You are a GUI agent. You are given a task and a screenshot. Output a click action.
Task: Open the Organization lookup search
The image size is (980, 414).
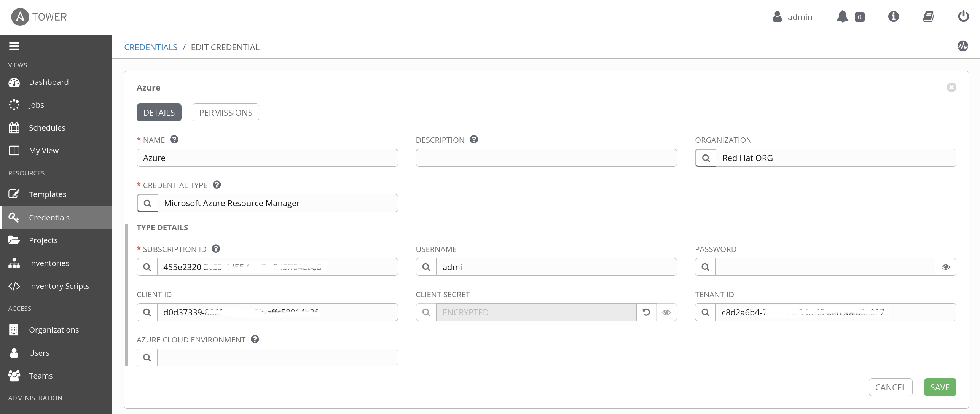tap(706, 158)
